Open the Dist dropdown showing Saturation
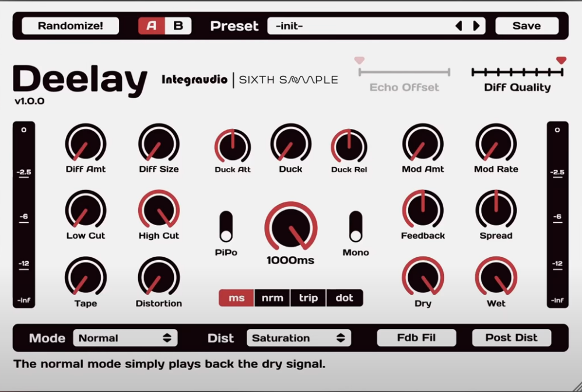Viewport: 582px width, 392px height. tap(299, 338)
